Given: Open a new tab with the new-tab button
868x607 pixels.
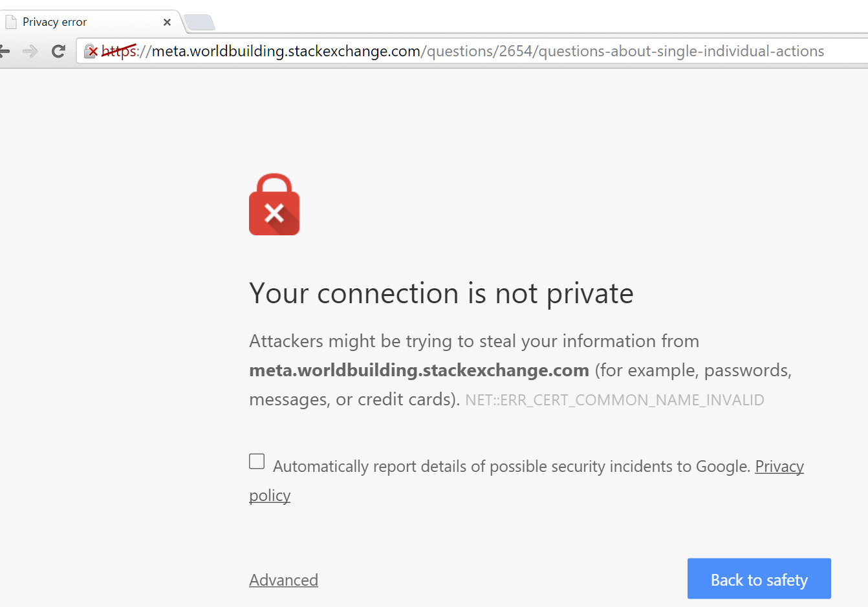Looking at the screenshot, I should 200,23.
